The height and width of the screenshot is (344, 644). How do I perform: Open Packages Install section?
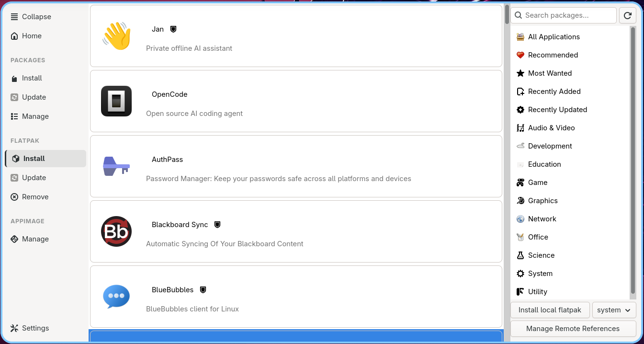45,78
